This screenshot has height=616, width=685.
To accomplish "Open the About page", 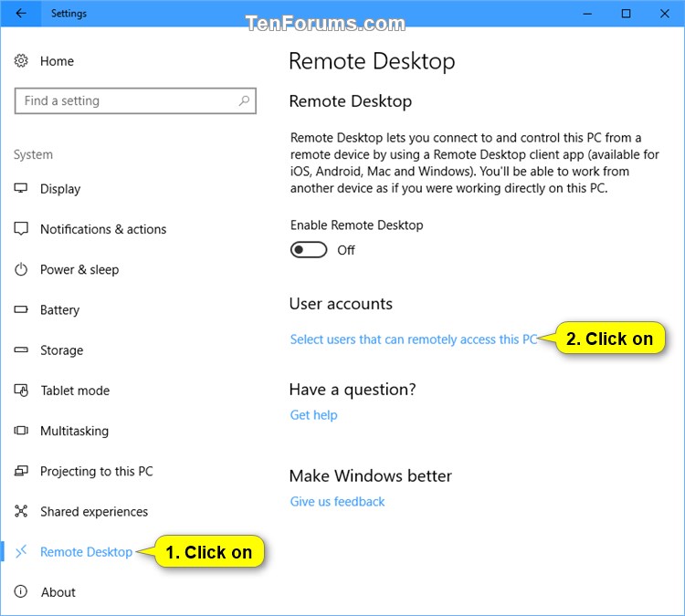I will tap(58, 592).
